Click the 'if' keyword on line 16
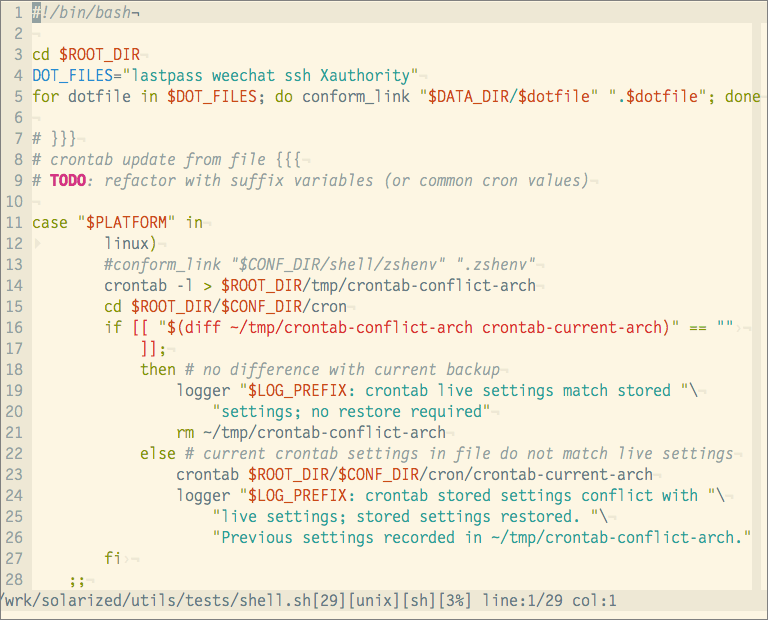Viewport: 768px width, 620px height. [x=112, y=327]
